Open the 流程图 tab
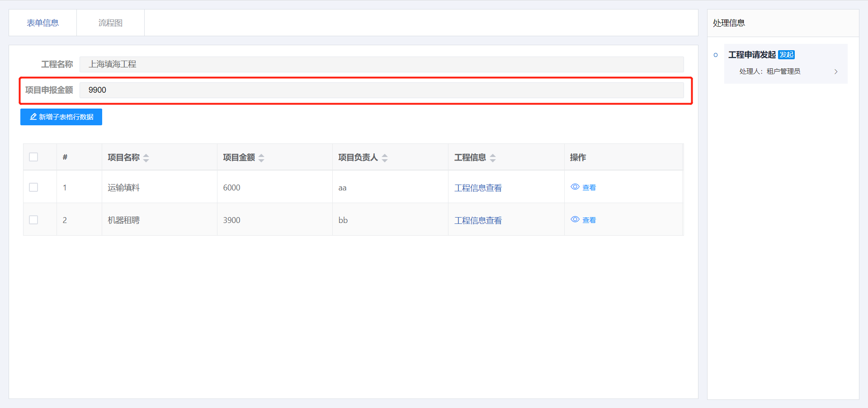Image resolution: width=868 pixels, height=408 pixels. point(110,23)
